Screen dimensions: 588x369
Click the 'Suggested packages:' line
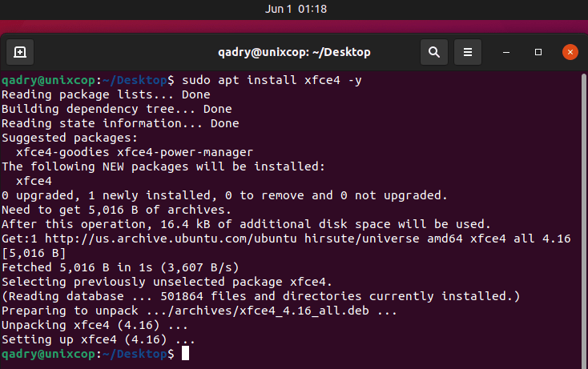pos(70,138)
